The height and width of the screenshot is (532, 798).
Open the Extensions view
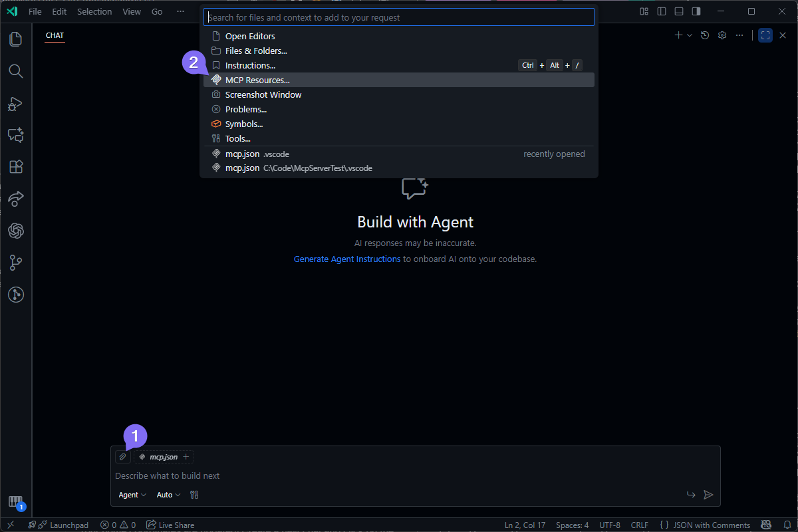(16, 166)
